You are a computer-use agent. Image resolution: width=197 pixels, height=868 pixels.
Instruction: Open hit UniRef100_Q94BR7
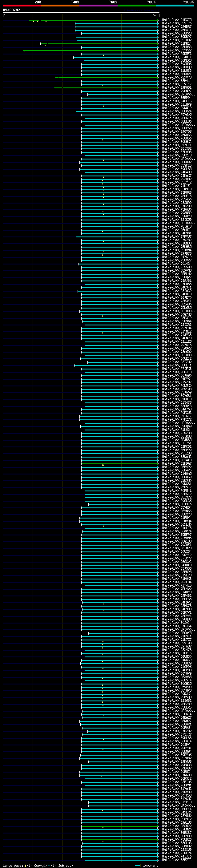177,27
